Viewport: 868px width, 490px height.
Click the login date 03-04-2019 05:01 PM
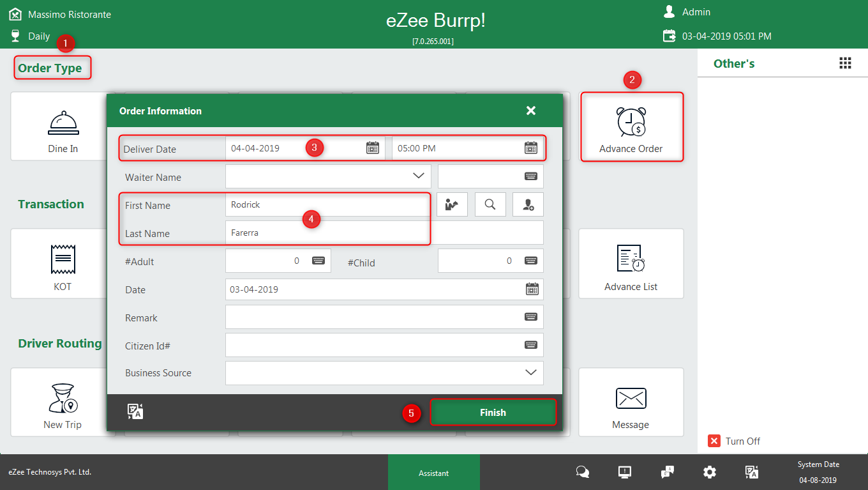(x=727, y=36)
